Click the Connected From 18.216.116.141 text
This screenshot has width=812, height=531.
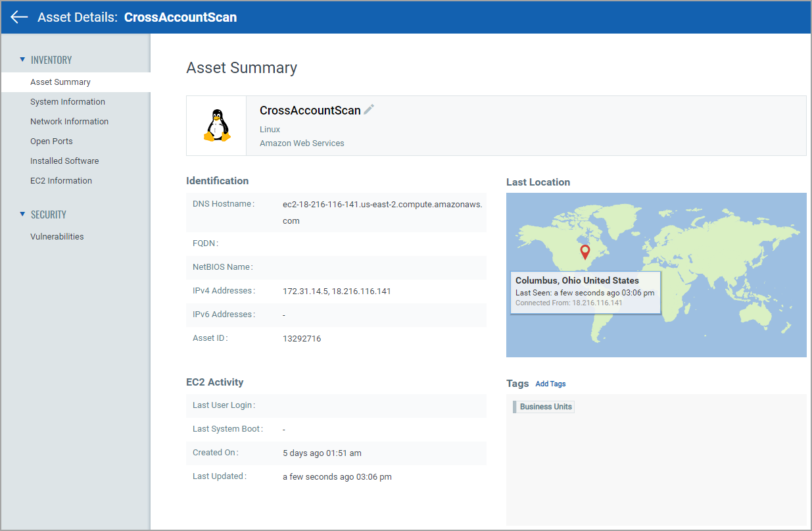(569, 303)
